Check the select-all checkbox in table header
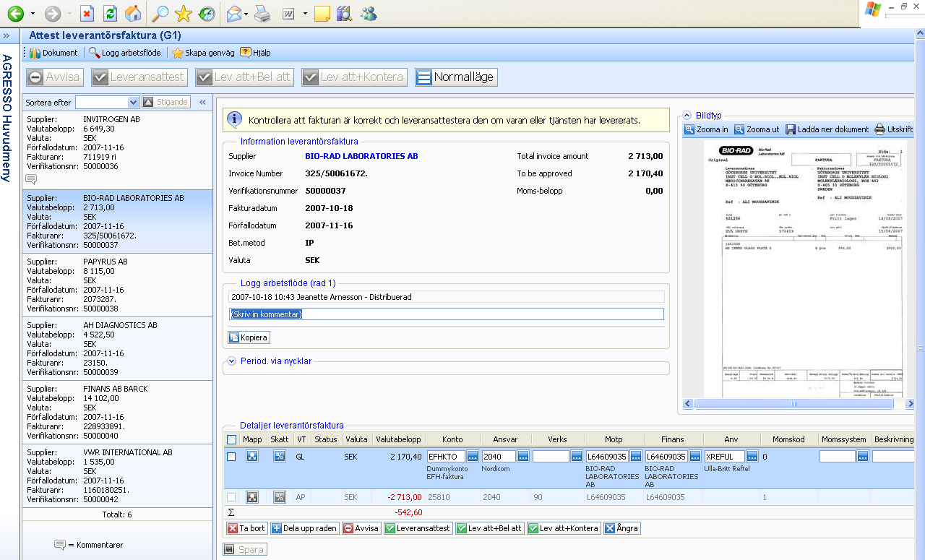This screenshot has height=560, width=925. [x=231, y=439]
